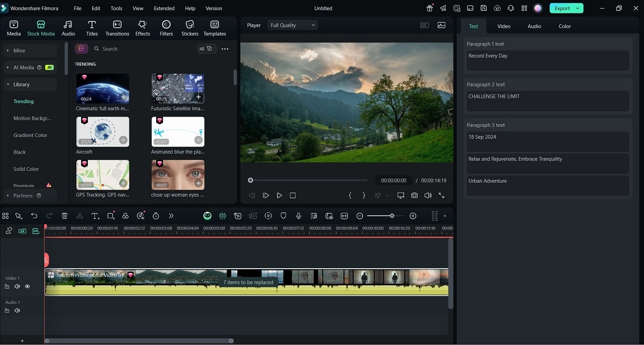Click the player progress bar
The image size is (644, 345).
tap(309, 181)
